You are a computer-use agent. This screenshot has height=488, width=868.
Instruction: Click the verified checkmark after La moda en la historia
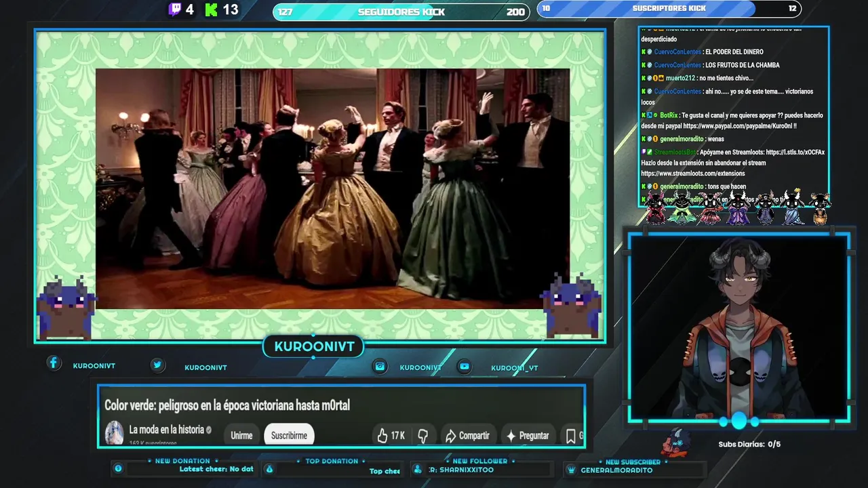point(209,430)
